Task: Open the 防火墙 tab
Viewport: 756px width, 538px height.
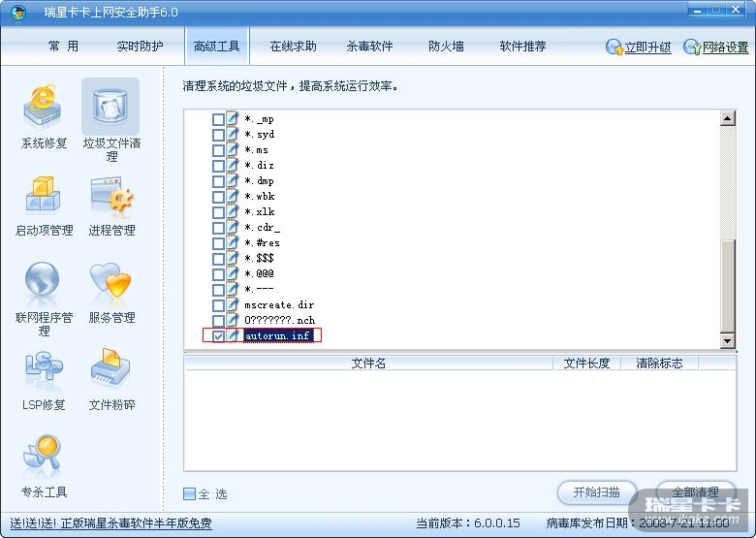Action: pyautogui.click(x=447, y=47)
